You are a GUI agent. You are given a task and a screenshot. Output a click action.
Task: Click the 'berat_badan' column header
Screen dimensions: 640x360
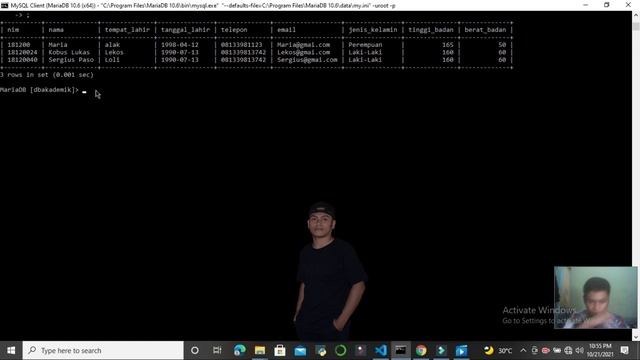tap(485, 30)
